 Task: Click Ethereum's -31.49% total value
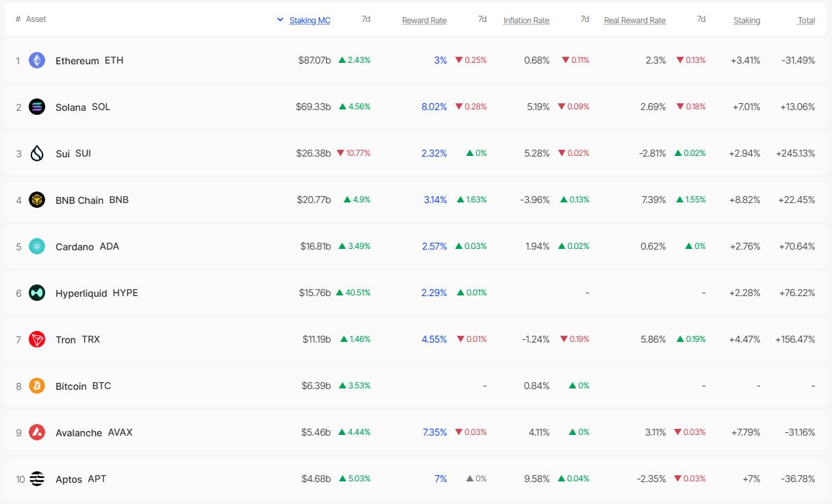[798, 60]
